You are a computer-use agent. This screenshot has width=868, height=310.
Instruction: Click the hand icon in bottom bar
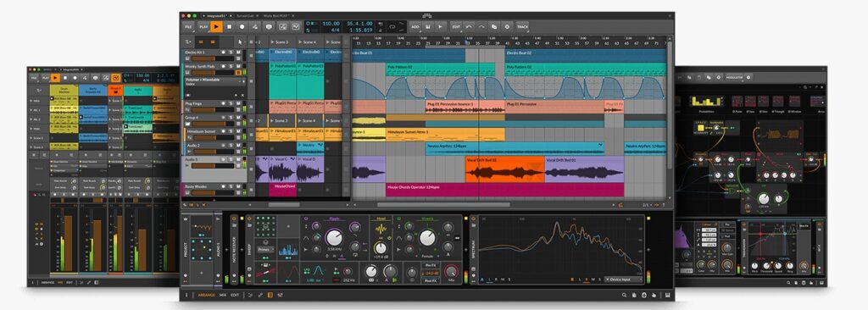[654, 295]
